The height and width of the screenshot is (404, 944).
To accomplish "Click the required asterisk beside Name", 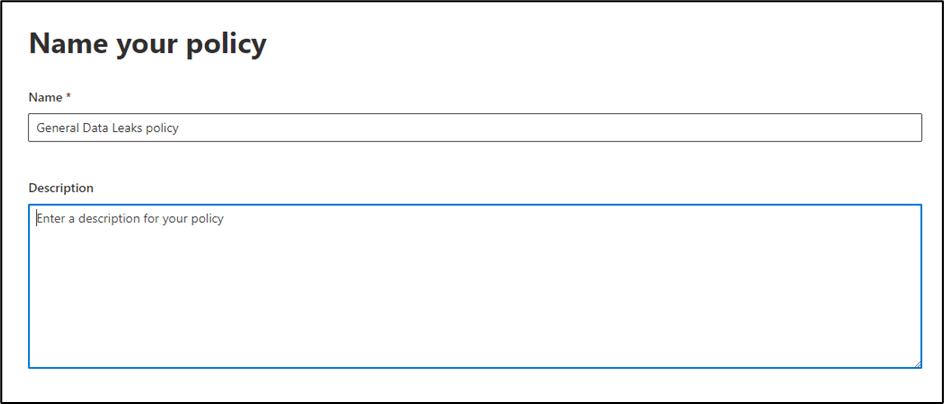I will [x=68, y=97].
